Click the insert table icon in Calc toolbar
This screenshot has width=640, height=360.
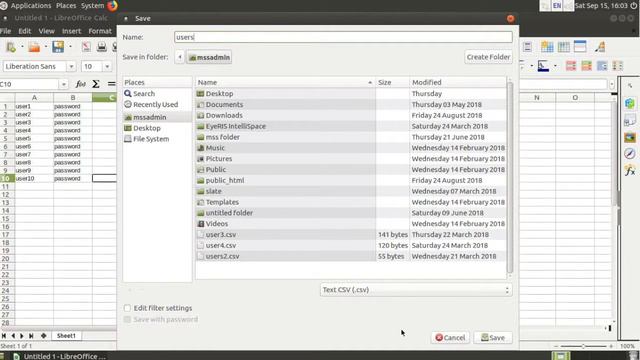[x=547, y=47]
